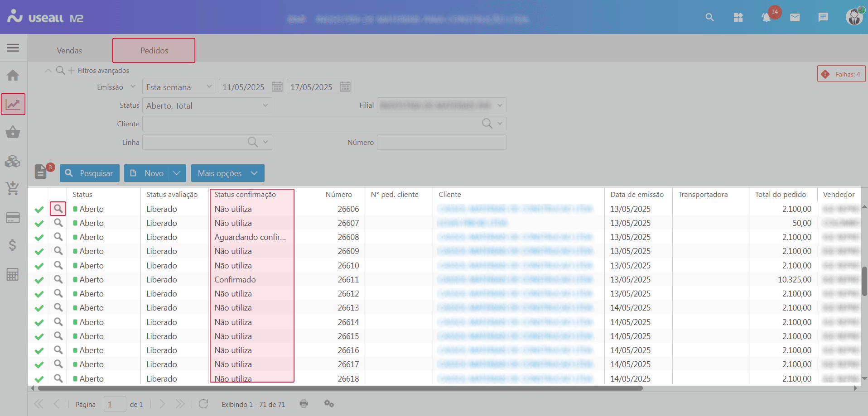The width and height of the screenshot is (868, 416).
Task: Click the Pesquisar button
Action: pyautogui.click(x=90, y=173)
